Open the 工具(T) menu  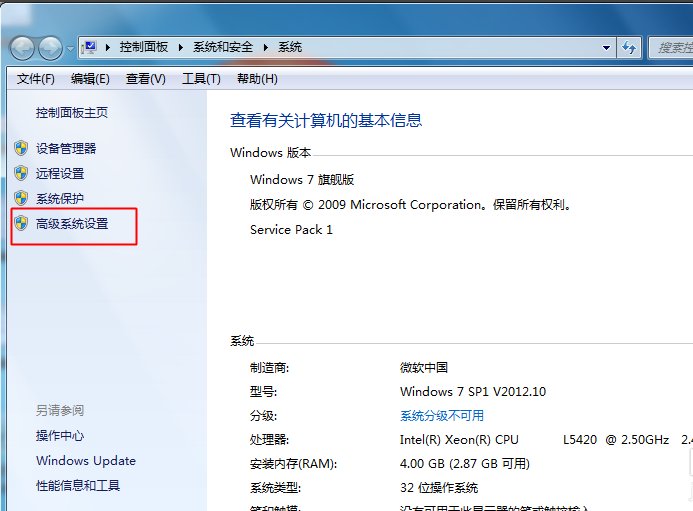pyautogui.click(x=201, y=79)
